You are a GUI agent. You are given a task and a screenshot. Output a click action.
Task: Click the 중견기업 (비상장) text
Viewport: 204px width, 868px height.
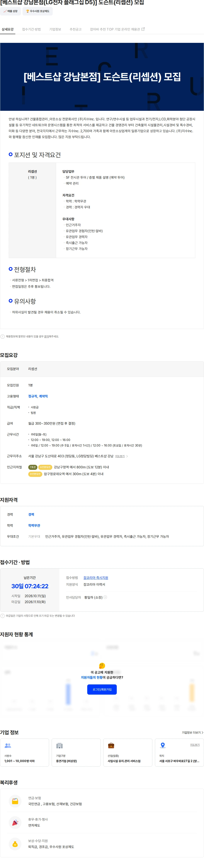(67, 761)
